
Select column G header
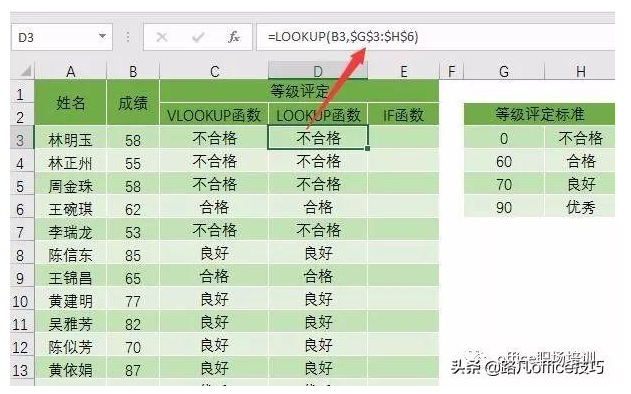[504, 71]
